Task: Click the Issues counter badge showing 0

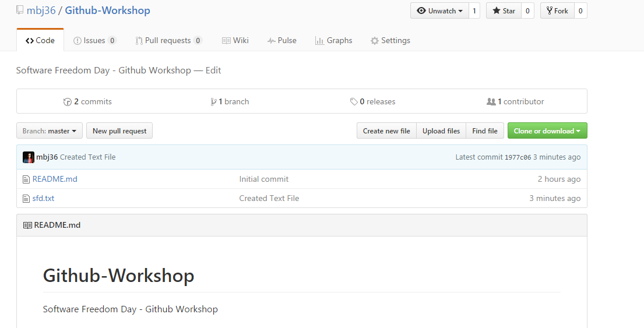Action: 112,41
